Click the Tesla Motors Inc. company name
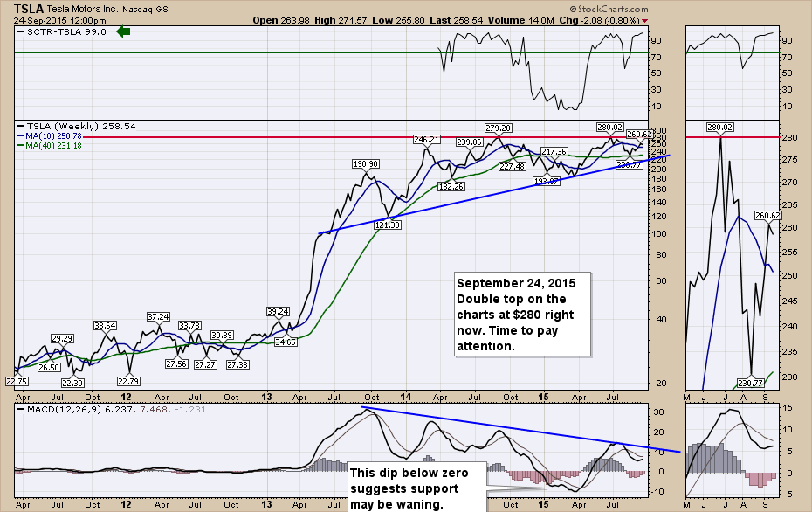This screenshot has width=812, height=512. [83, 10]
